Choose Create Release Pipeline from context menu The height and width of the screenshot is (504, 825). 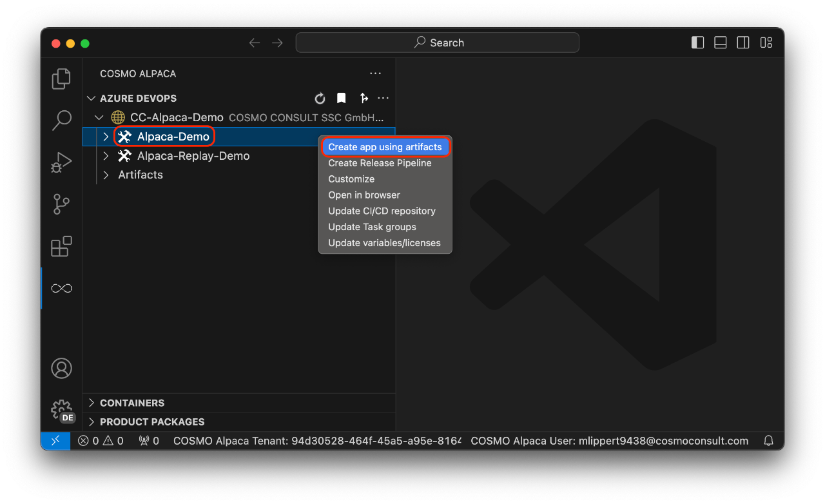[x=379, y=163]
